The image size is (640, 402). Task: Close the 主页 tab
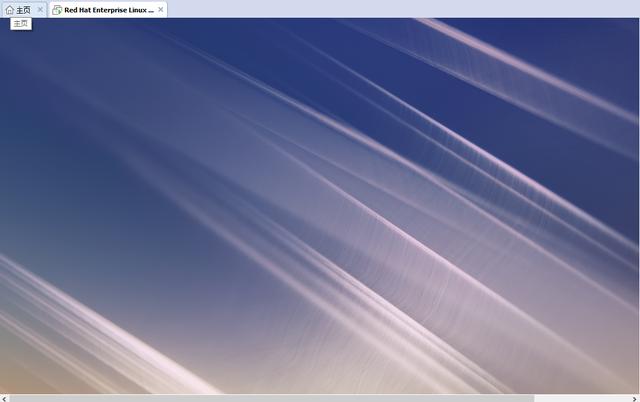click(x=40, y=9)
